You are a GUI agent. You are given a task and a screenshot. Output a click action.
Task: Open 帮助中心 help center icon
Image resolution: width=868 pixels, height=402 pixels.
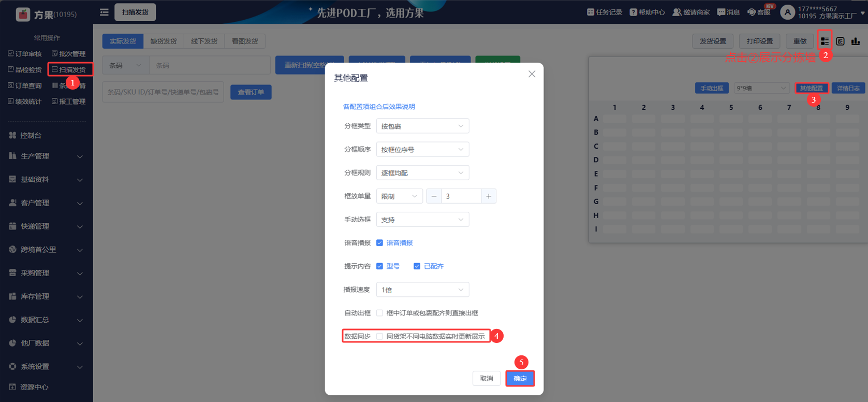click(x=633, y=12)
